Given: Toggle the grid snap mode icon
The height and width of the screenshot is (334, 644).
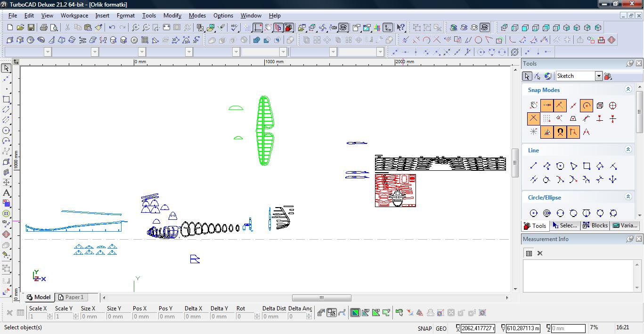Looking at the screenshot, I should [546, 119].
